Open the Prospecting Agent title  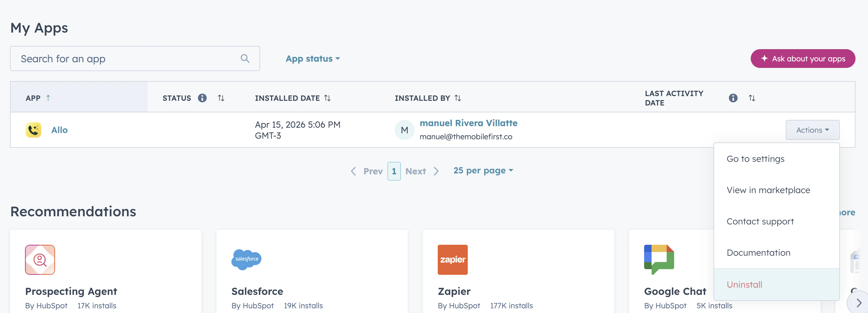coord(71,291)
